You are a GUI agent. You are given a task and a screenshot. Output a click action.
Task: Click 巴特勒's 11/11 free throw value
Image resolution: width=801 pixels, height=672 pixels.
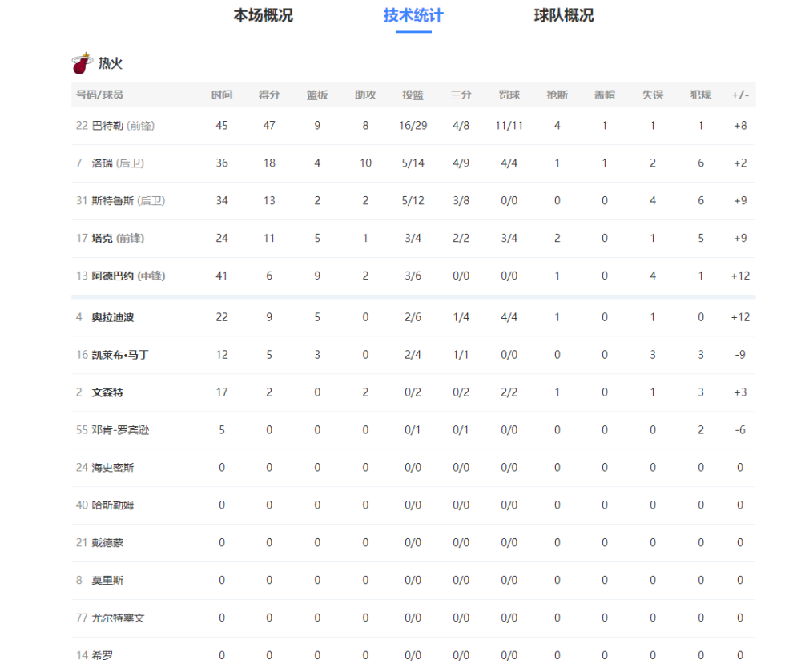[509, 126]
